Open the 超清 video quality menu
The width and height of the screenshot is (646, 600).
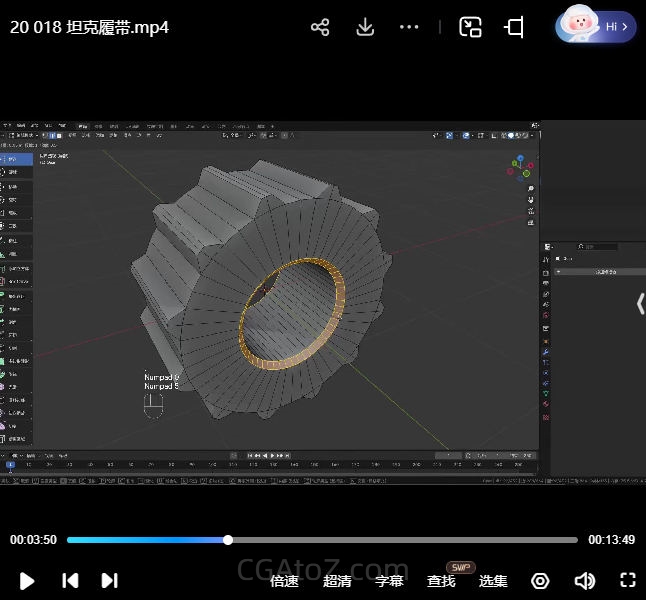(337, 581)
